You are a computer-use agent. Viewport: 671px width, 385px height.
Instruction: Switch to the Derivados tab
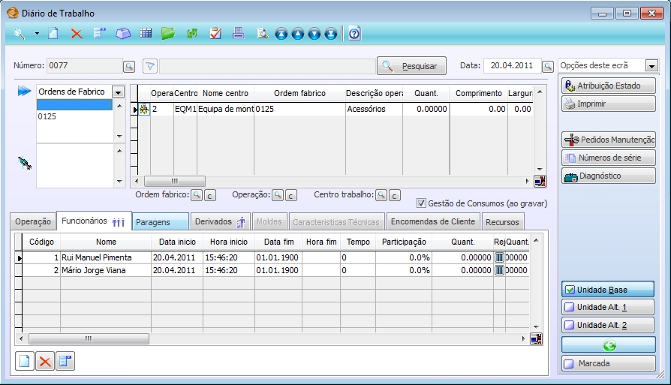coord(220,222)
